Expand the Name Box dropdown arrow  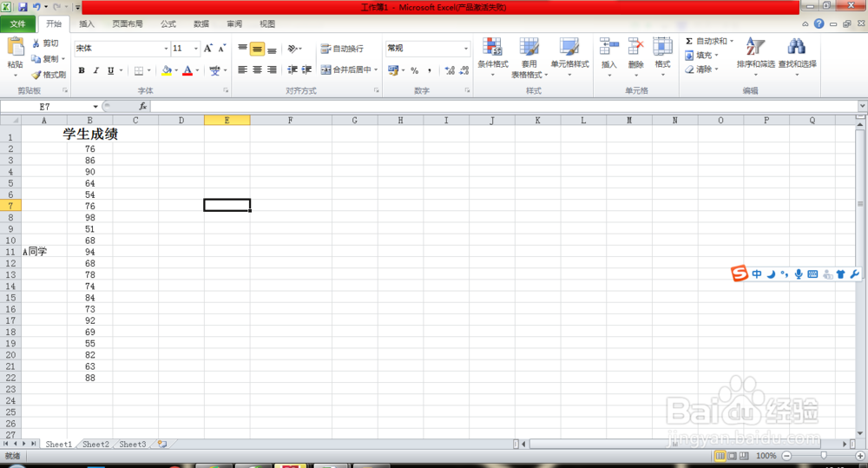[95, 106]
